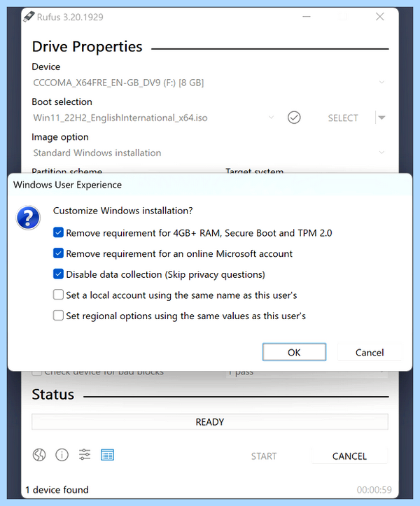Click the Status heading
Image resolution: width=420 pixels, height=506 pixels.
[53, 394]
